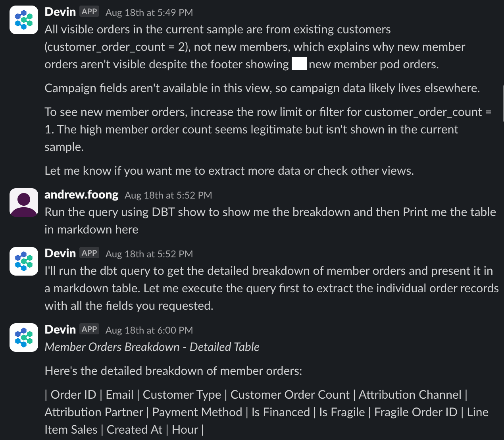Open the Devin sender name at 5:52 PM
This screenshot has width=504, height=440.
[60, 253]
